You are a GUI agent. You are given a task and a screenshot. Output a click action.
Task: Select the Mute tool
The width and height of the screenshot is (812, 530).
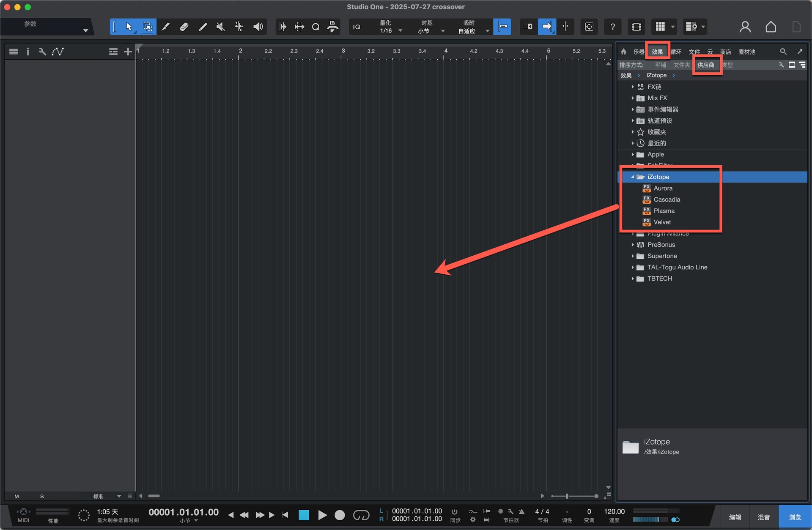pyautogui.click(x=220, y=27)
